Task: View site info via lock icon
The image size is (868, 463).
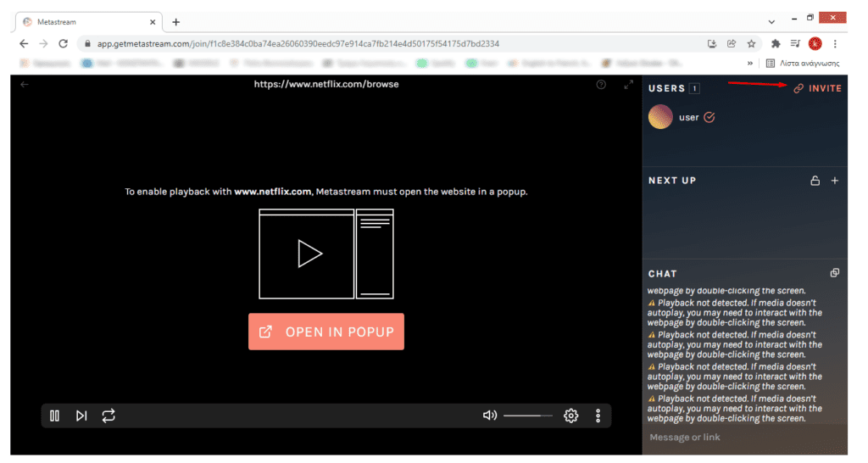Action: 87,43
